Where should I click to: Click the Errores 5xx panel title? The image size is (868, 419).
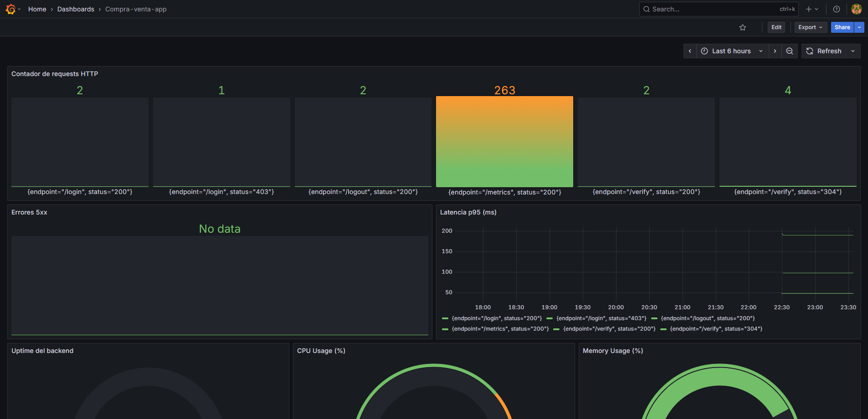pyautogui.click(x=29, y=212)
